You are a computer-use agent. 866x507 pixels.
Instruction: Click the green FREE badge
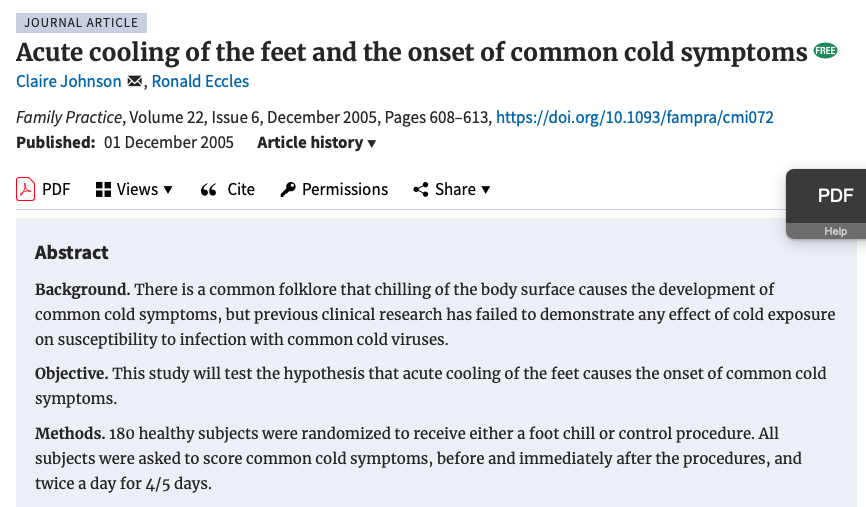pos(825,51)
